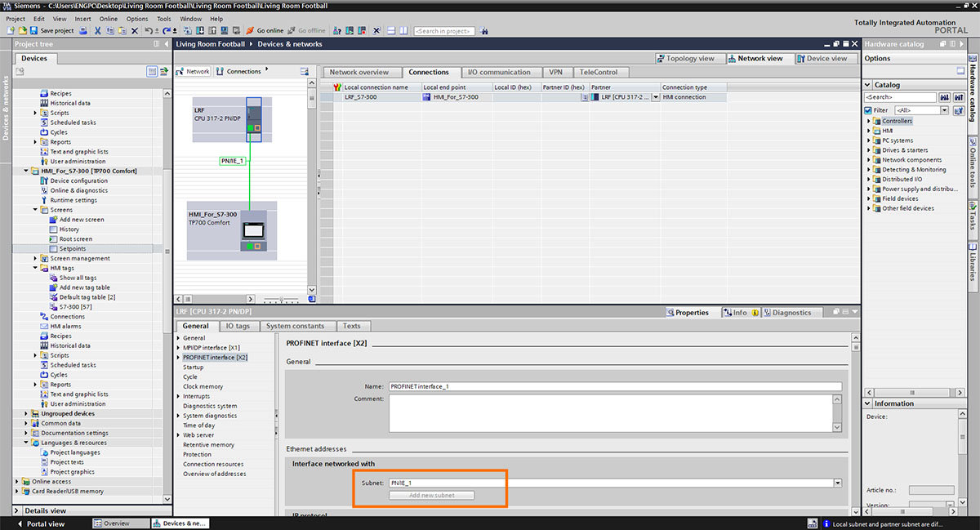Switch to System constants tab

pyautogui.click(x=297, y=326)
